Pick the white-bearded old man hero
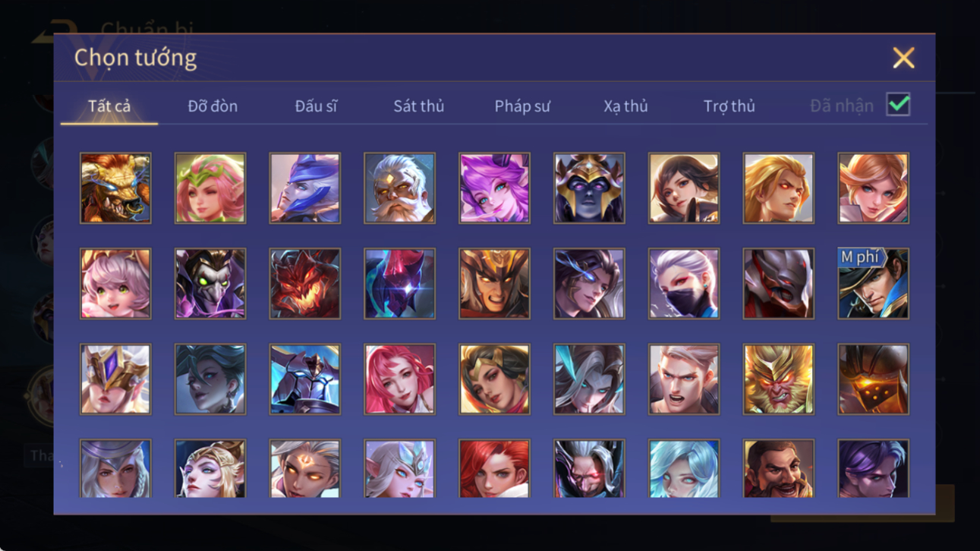This screenshot has width=980, height=551. [399, 188]
